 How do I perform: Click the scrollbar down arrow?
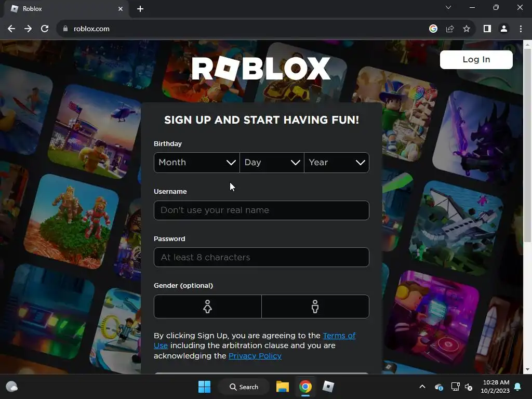point(527,369)
